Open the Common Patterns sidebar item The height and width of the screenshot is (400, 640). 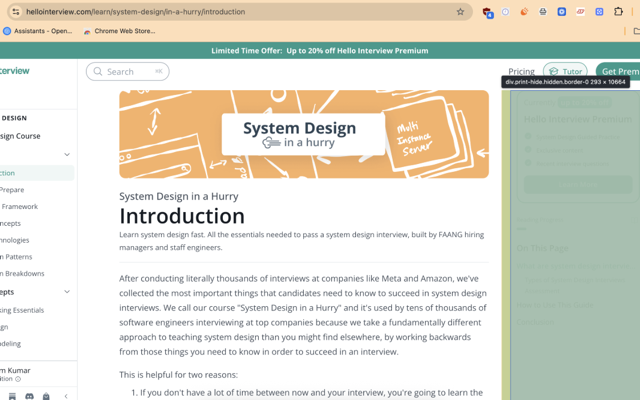tap(16, 257)
